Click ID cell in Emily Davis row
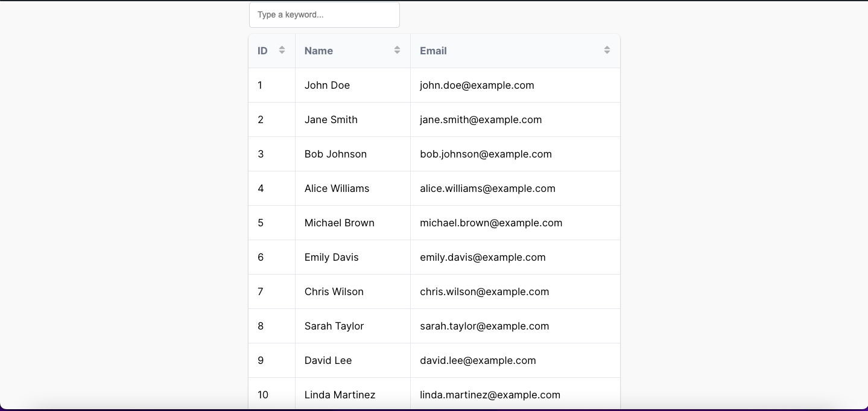 pos(272,257)
